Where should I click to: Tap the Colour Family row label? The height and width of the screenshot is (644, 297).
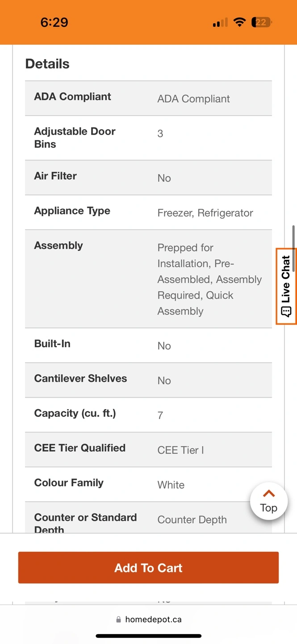(x=69, y=483)
